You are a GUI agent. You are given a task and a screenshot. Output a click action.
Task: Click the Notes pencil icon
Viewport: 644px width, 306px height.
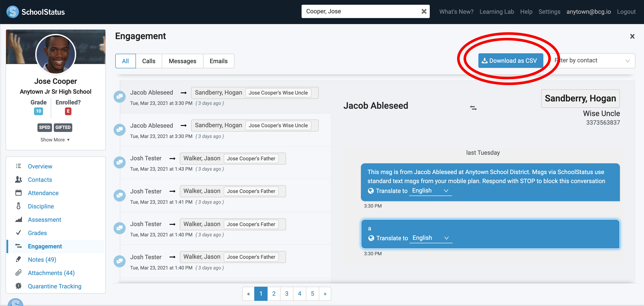(x=18, y=259)
